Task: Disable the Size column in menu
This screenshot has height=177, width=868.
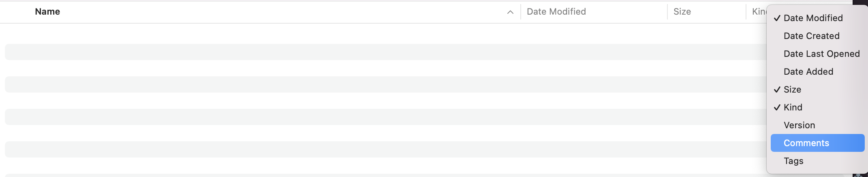Action: [792, 89]
